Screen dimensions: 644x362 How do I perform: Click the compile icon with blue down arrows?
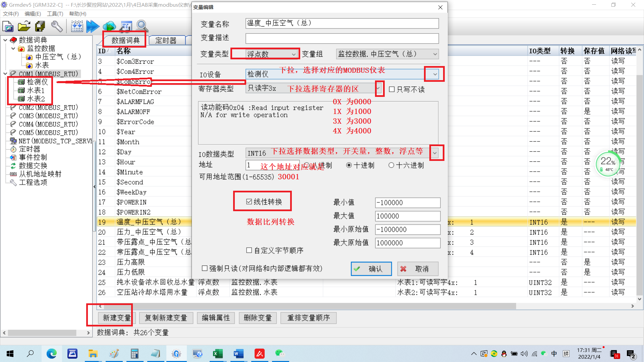coord(77,26)
